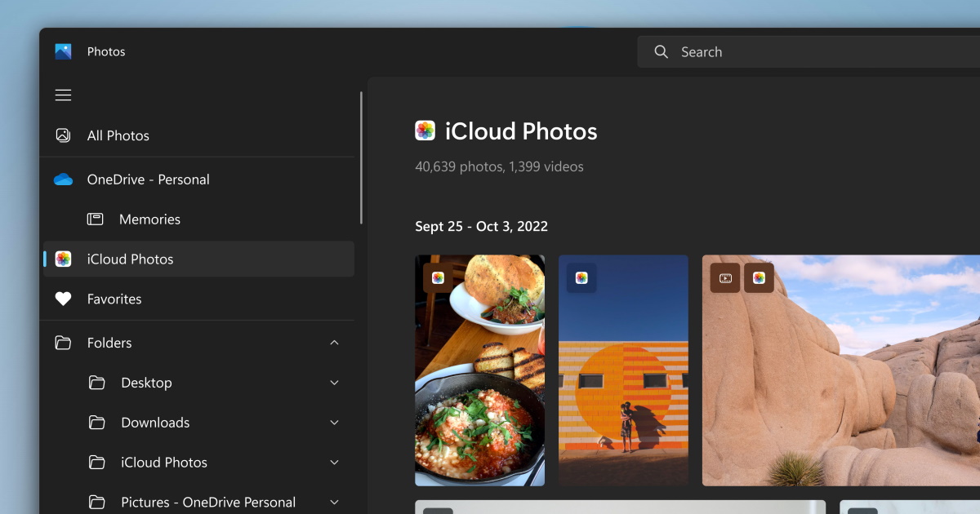The image size is (980, 514).
Task: Click the iCloud badge on the orange mural photo
Action: tap(581, 277)
